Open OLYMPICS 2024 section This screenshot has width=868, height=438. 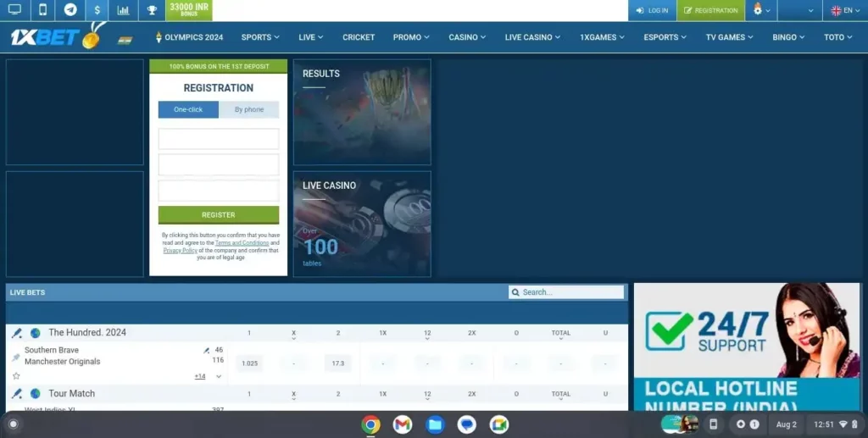[189, 37]
